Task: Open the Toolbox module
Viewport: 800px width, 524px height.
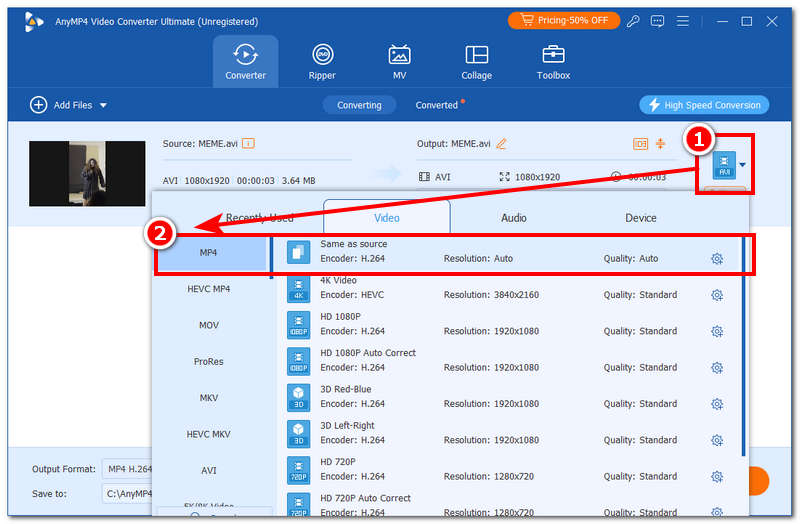Action: [x=553, y=62]
